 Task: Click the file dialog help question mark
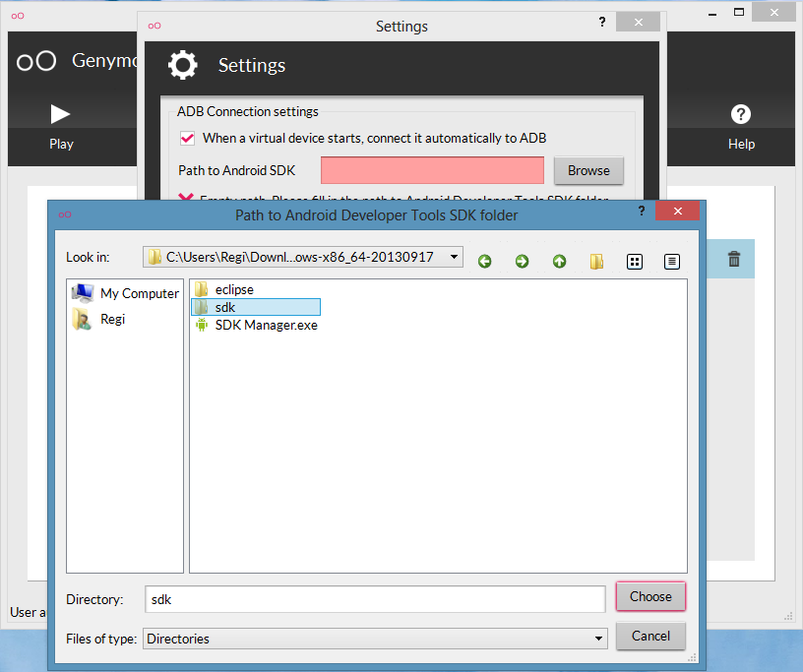[x=642, y=211]
